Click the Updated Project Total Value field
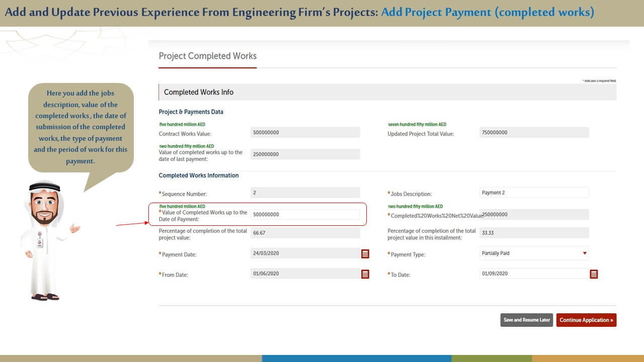This screenshot has width=644, height=362. click(534, 133)
